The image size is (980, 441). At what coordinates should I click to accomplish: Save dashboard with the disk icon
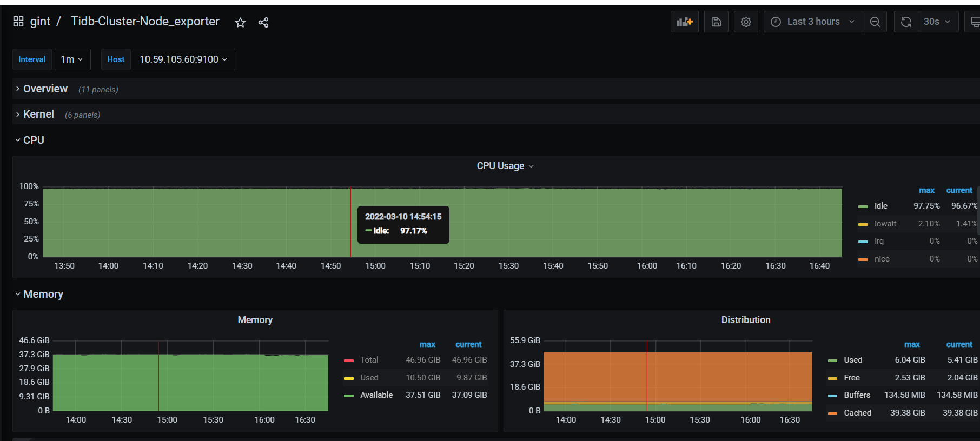point(716,22)
